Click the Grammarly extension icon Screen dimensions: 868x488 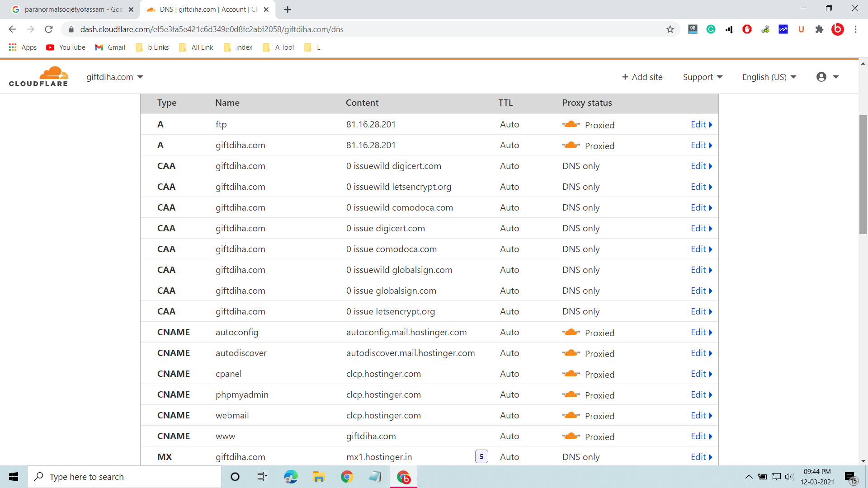(x=711, y=29)
